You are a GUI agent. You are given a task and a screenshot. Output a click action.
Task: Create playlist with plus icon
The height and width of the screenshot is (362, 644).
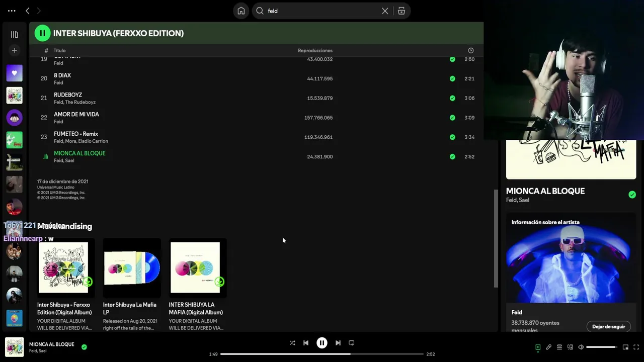coord(14,50)
